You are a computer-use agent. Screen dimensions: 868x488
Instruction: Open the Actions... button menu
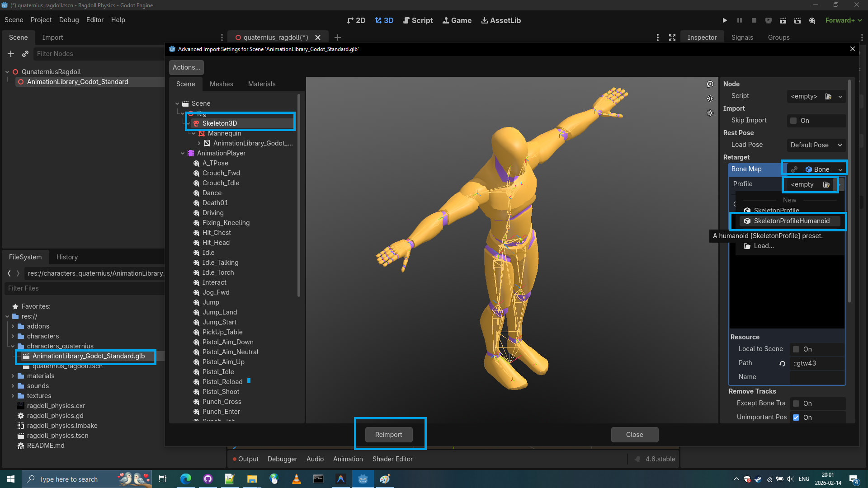pyautogui.click(x=186, y=67)
